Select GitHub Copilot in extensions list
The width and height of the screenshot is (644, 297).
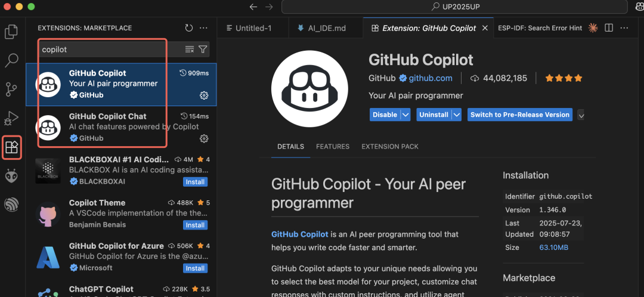point(121,84)
